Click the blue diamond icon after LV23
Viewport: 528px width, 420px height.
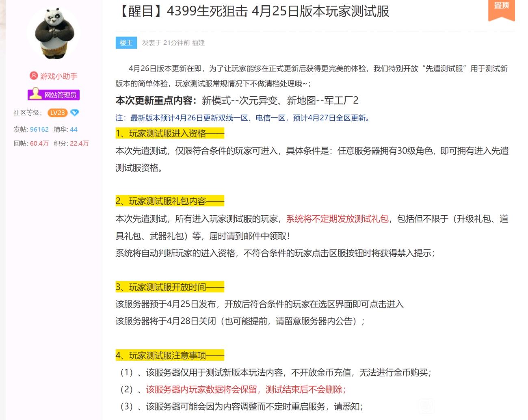click(74, 113)
